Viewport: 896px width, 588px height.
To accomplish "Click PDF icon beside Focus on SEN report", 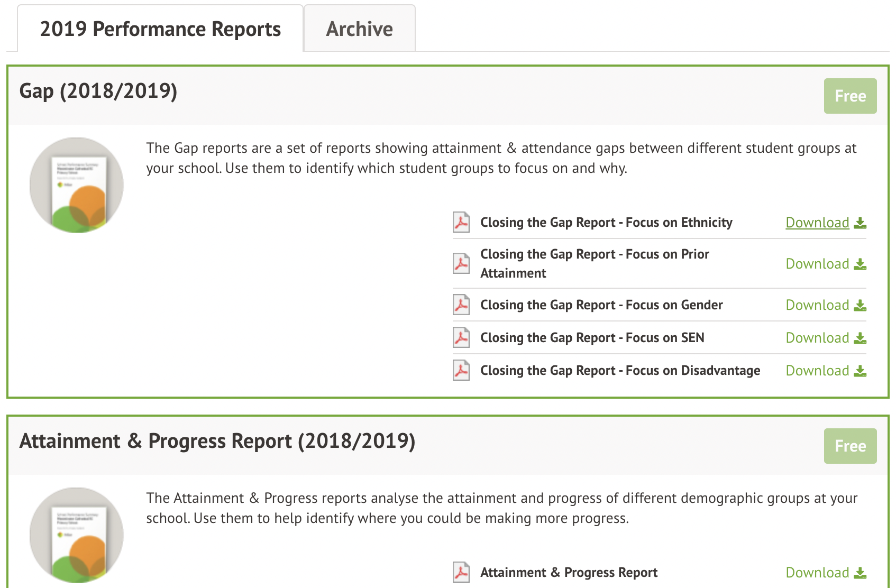I will tap(461, 338).
